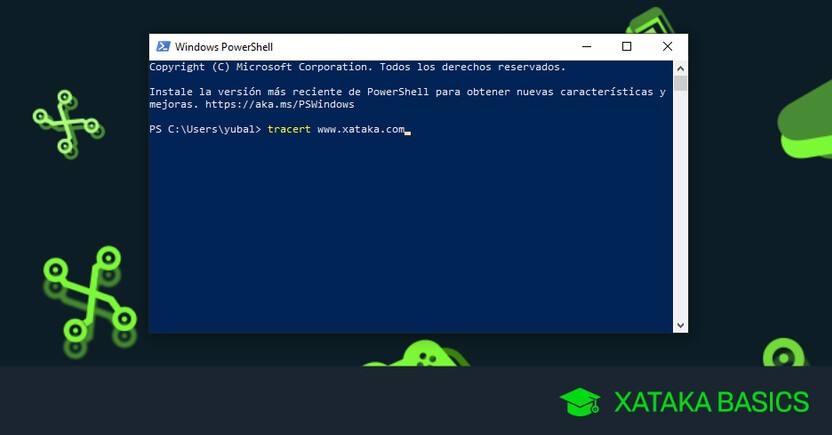Click the green ring icon at bottom right
The height and width of the screenshot is (435, 832).
(783, 355)
